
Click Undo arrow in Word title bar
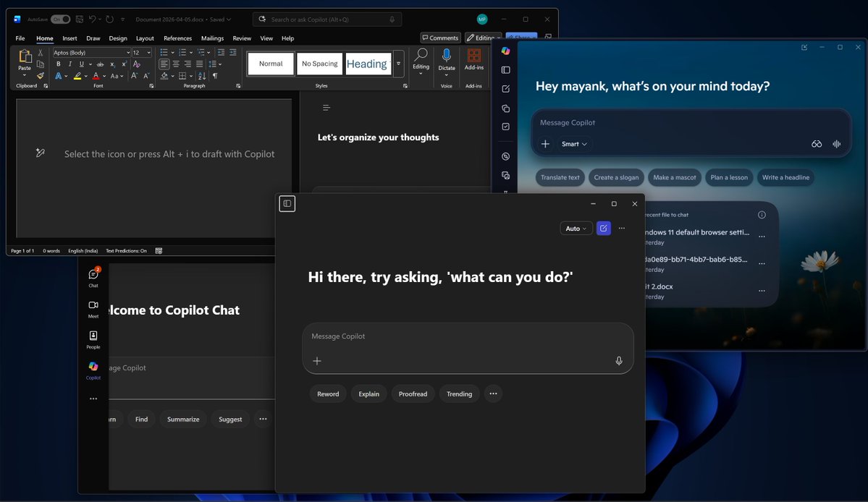click(93, 20)
